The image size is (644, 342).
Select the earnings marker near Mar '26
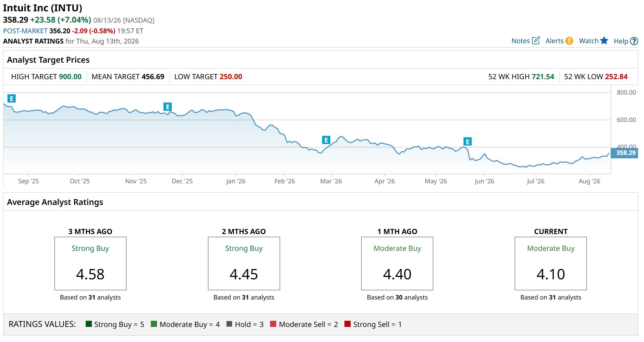point(326,140)
